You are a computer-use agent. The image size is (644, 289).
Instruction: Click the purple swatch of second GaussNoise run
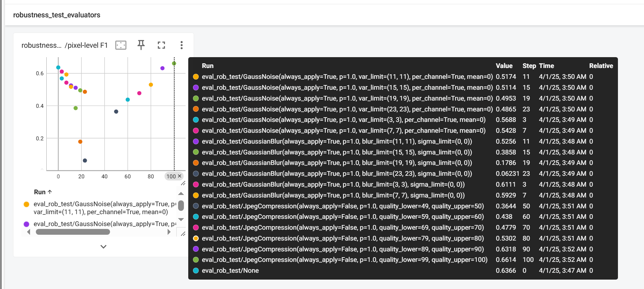(26, 224)
